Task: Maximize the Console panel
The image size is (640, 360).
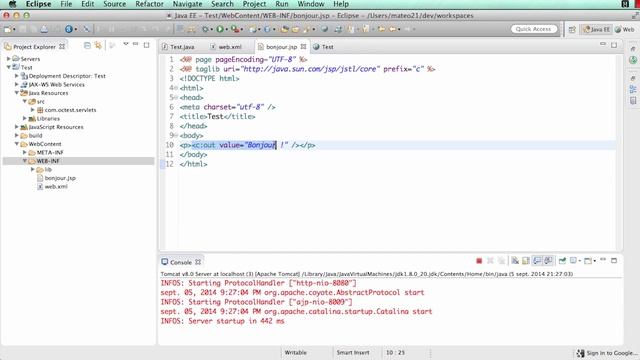Action: [614, 260]
